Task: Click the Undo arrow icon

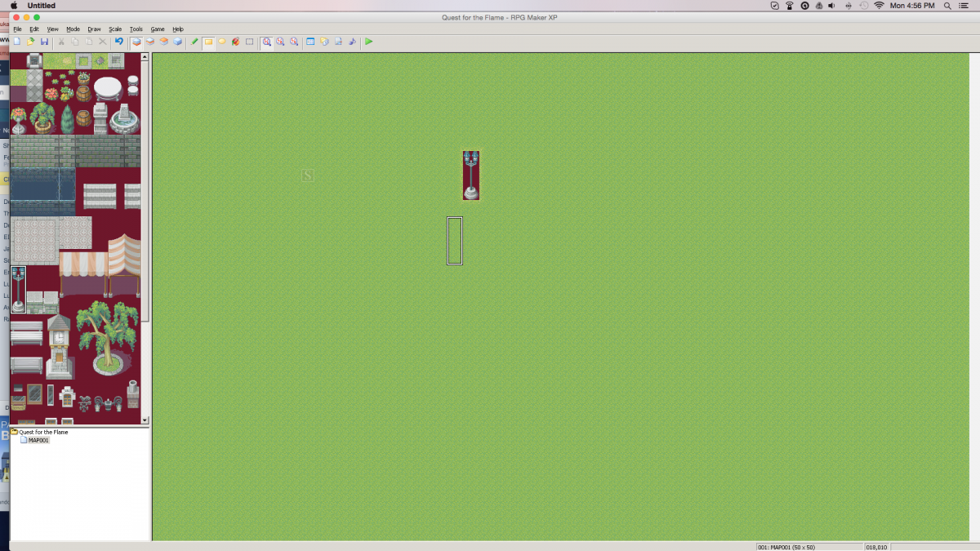Action: click(119, 42)
